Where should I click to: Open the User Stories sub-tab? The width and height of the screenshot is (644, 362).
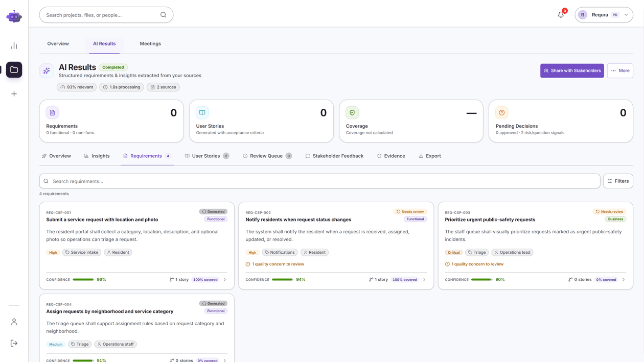click(206, 156)
